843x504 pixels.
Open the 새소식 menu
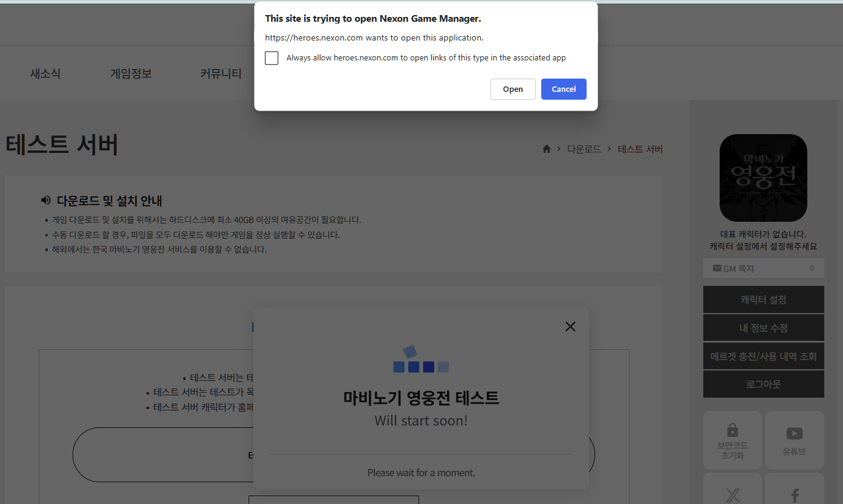[45, 74]
